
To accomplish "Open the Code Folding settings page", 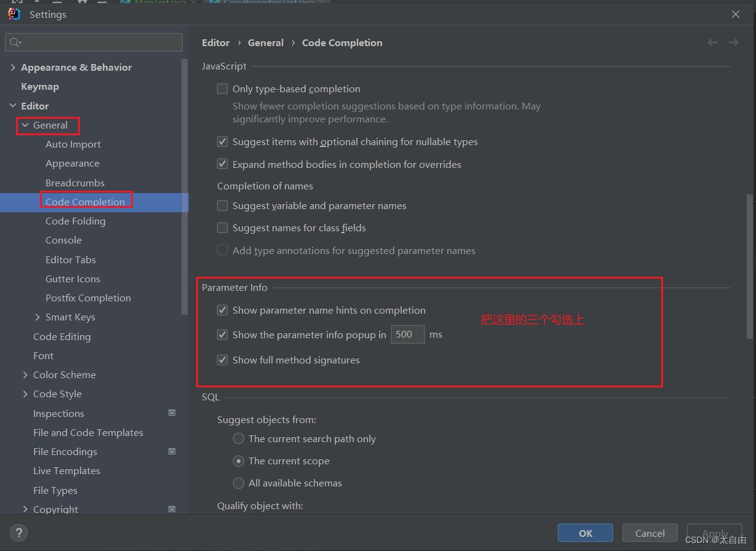I will (75, 221).
